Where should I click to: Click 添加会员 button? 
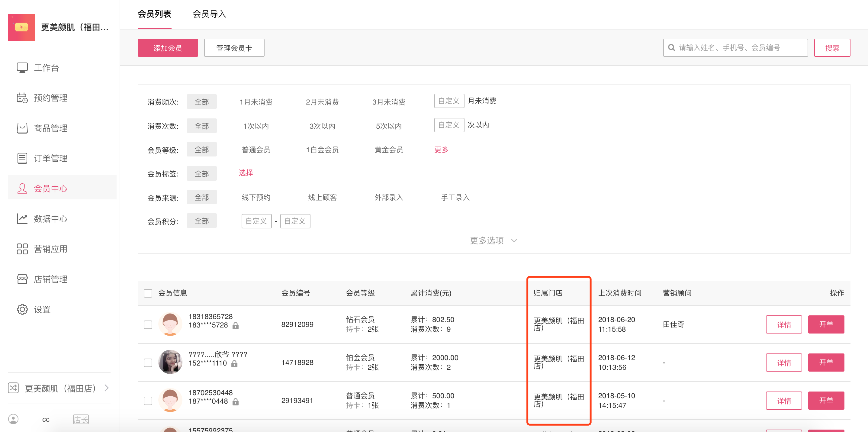pos(168,48)
